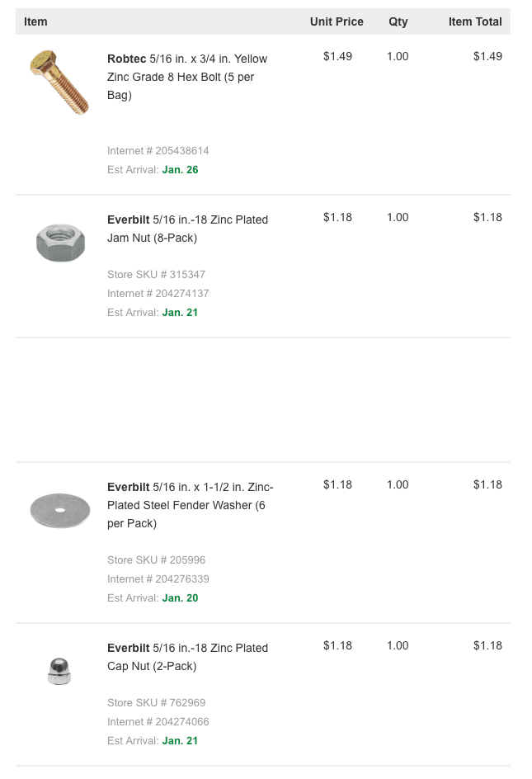The width and height of the screenshot is (532, 779).
Task: Click the Item Total column header
Action: [x=475, y=21]
